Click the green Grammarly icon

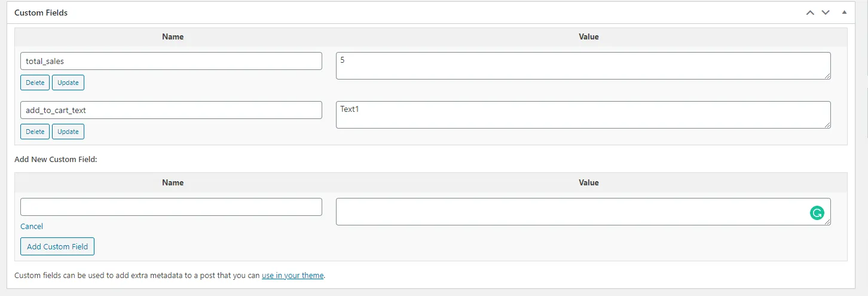[x=817, y=212]
